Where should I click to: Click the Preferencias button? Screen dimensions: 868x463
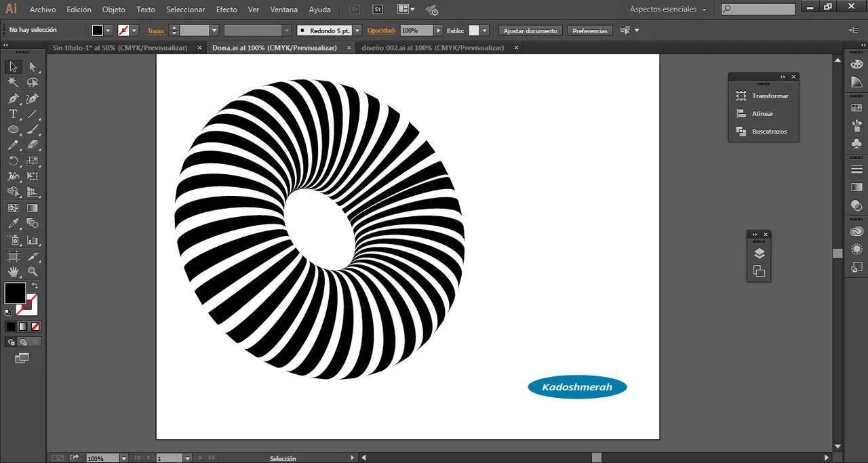pyautogui.click(x=589, y=31)
